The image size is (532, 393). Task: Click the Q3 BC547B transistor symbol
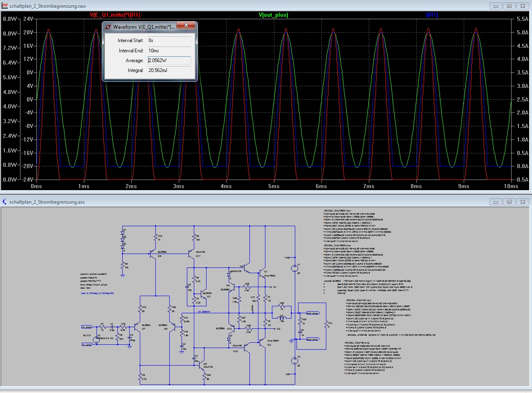tap(203, 293)
